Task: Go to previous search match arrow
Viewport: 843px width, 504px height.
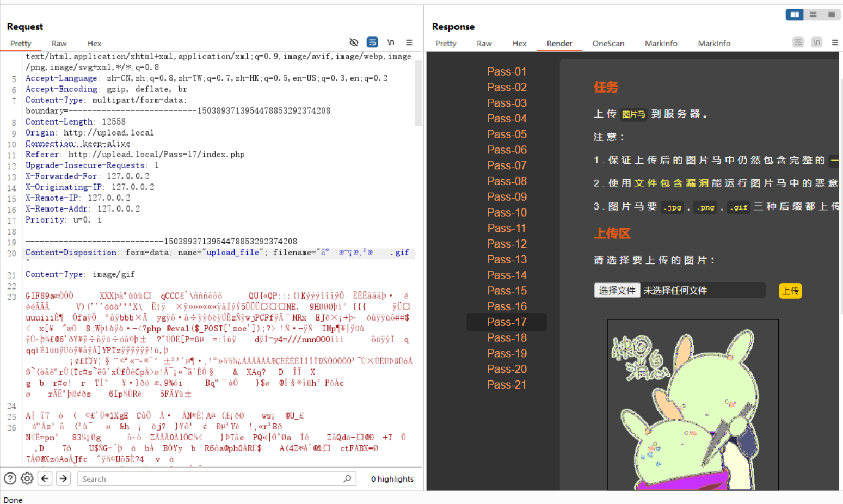Action: click(45, 478)
